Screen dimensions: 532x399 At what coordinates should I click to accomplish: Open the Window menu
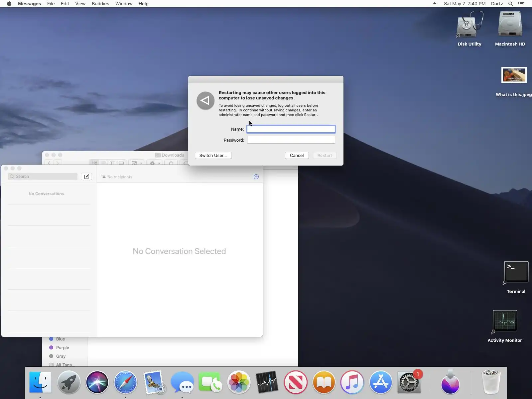[x=124, y=4]
